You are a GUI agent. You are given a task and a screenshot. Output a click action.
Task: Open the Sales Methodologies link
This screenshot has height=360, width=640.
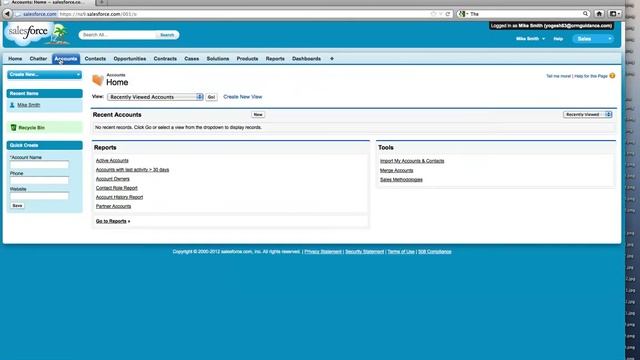401,180
